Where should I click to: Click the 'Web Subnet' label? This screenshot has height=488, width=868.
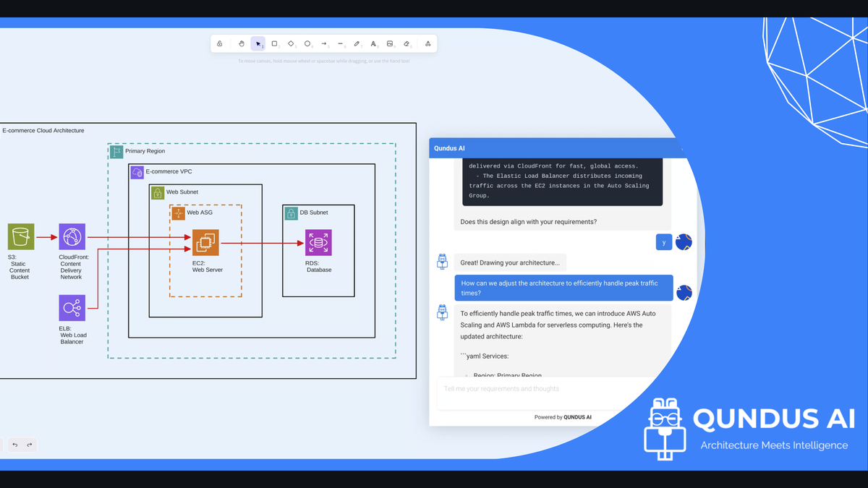[x=182, y=192]
